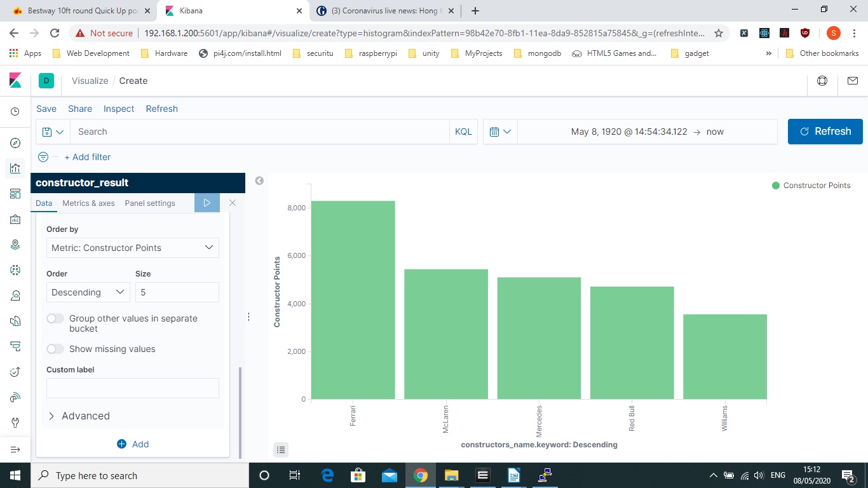The width and height of the screenshot is (868, 488).
Task: Open the change-all-filters icon
Action: click(x=43, y=157)
